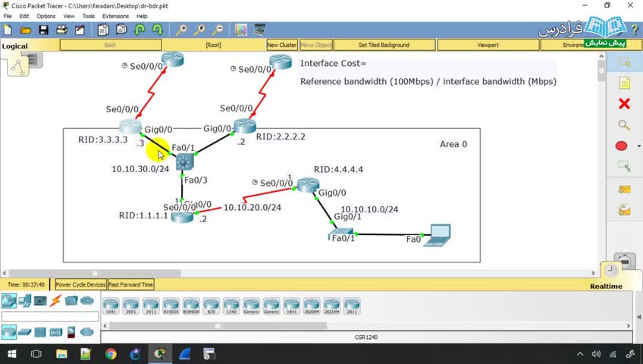Choose Security subcategory icon
The width and height of the screenshot is (643, 364).
(71, 332)
